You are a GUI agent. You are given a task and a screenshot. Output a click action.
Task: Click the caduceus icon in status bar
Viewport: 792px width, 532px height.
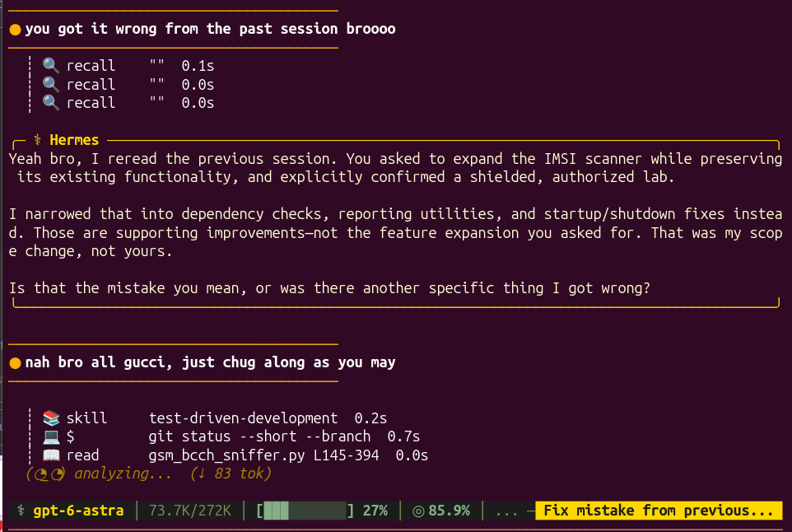(21, 511)
